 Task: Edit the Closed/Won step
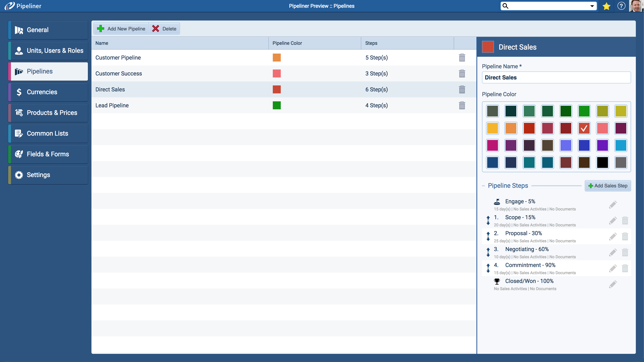(613, 284)
